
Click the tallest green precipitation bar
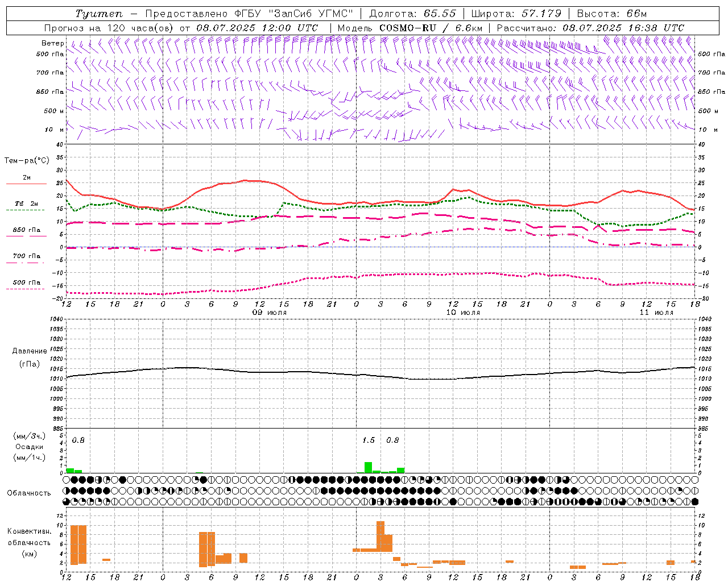point(368,467)
